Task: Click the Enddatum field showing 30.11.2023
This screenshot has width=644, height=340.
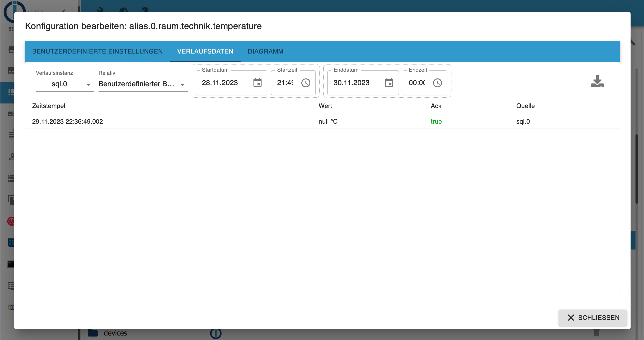Action: pyautogui.click(x=351, y=83)
